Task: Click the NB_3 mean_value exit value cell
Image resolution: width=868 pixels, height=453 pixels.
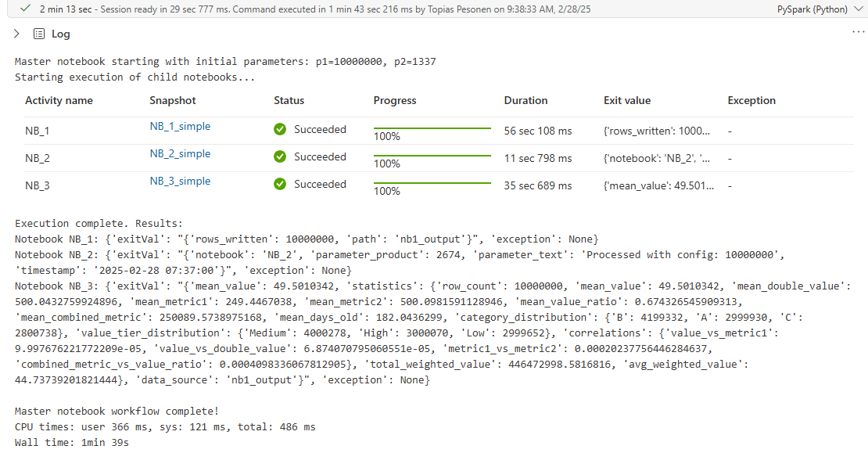Action: 657,186
